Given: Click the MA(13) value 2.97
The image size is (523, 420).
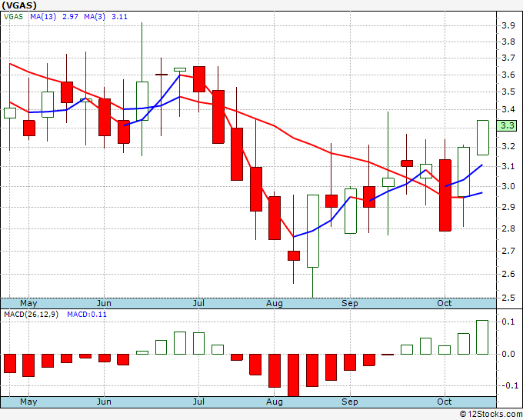Looking at the screenshot, I should pyautogui.click(x=70, y=17).
